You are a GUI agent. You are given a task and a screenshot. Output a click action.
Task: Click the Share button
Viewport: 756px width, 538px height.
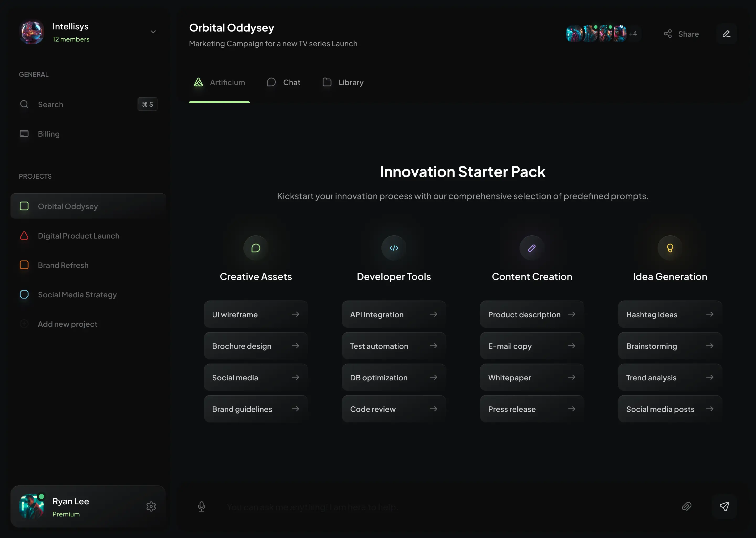pos(681,34)
